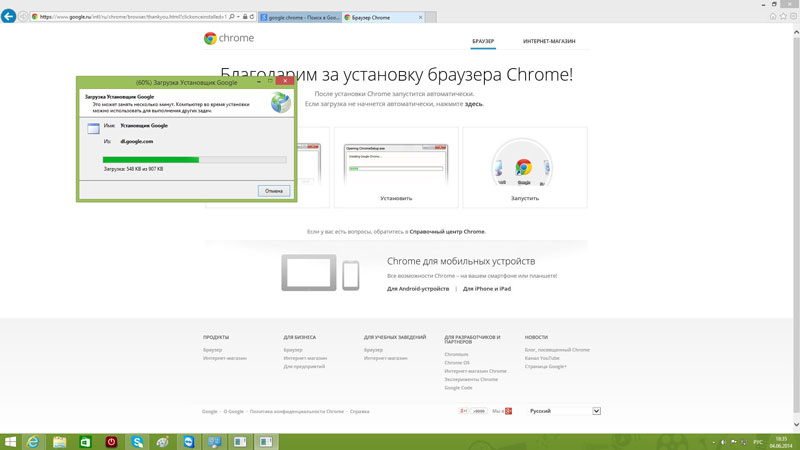Open the ИНТЕРНЕТ-МАГАЗИН navigation tab
The height and width of the screenshot is (450, 800).
coord(549,41)
